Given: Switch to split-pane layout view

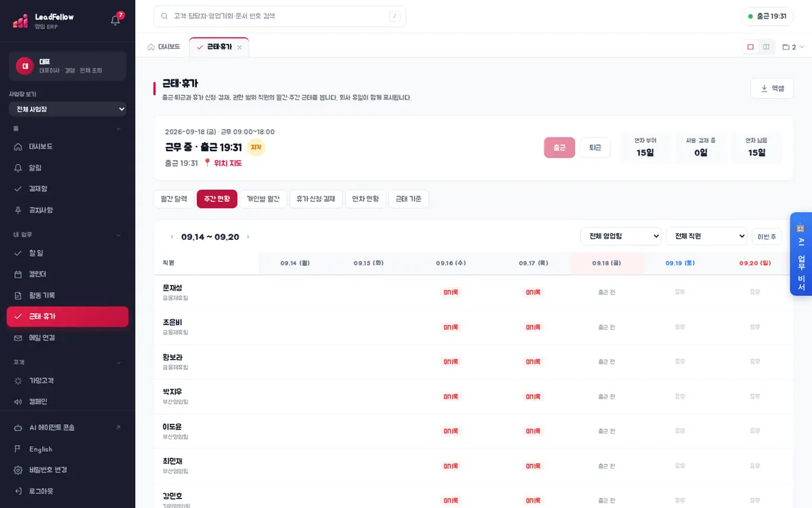Looking at the screenshot, I should [766, 47].
